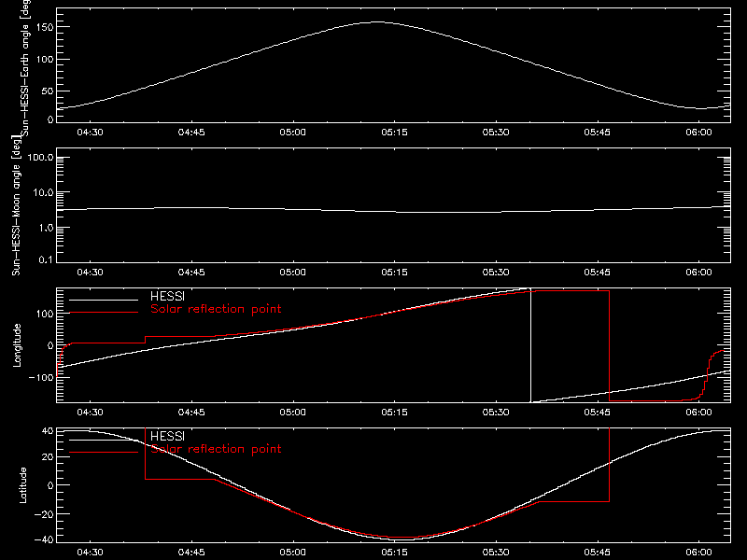The height and width of the screenshot is (560, 747).
Task: Click red legend line sample in Latitude panel
Action: point(104,452)
